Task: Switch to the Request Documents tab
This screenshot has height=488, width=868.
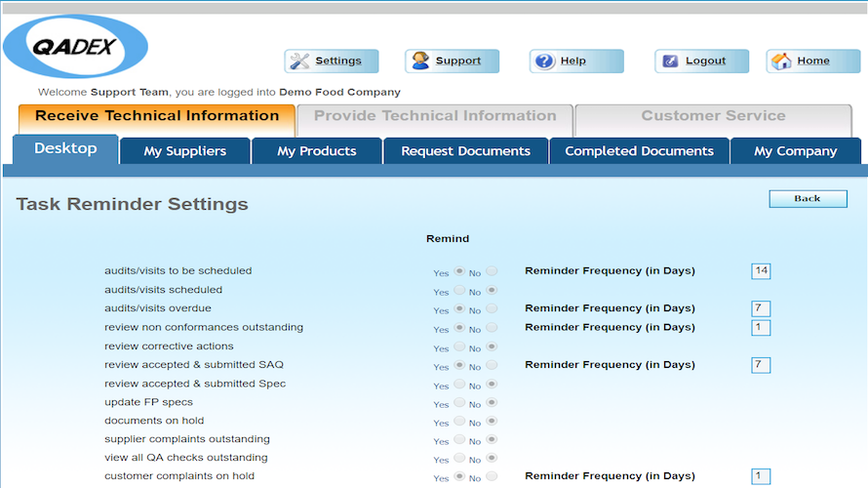Action: 465,151
